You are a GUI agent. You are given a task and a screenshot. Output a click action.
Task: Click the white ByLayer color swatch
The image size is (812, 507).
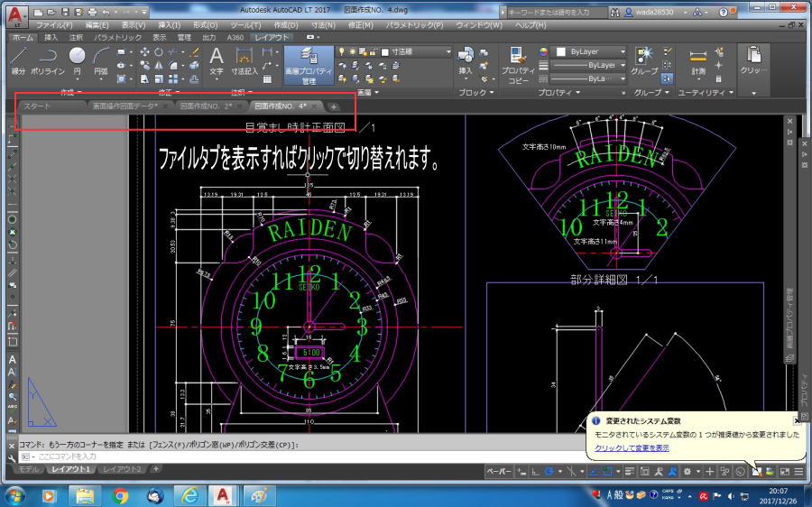(x=561, y=51)
